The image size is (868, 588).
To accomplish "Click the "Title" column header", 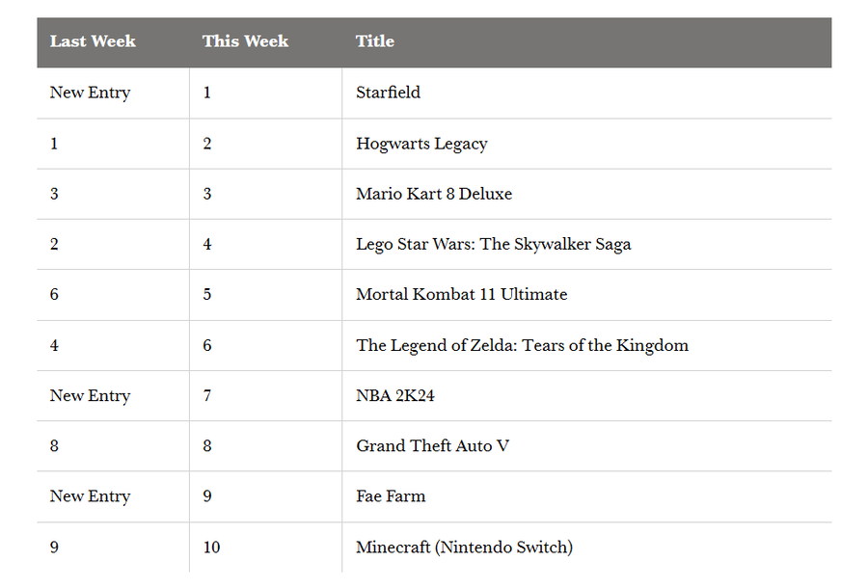I will [x=375, y=41].
